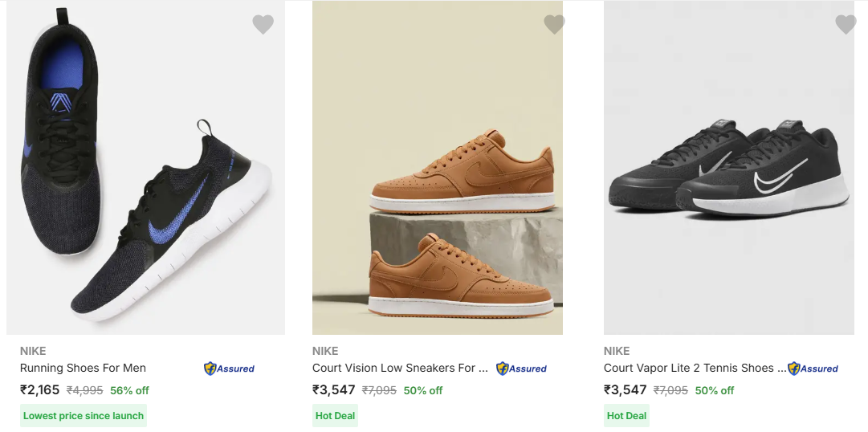
Task: Click Assured badge beside Running Shoes For Men
Action: (x=229, y=369)
